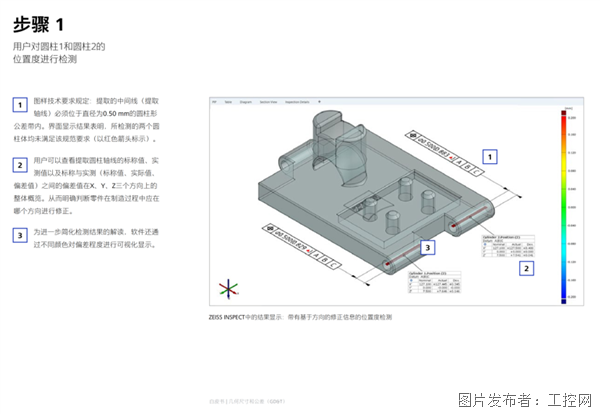The height and width of the screenshot is (414, 600).
Task: Switch to the Table tab
Action: (x=227, y=101)
